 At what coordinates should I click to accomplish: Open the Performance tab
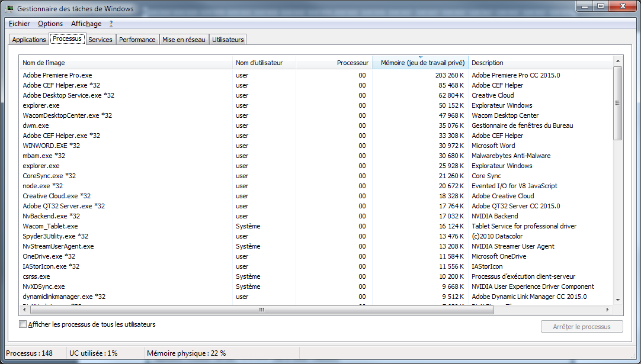137,40
